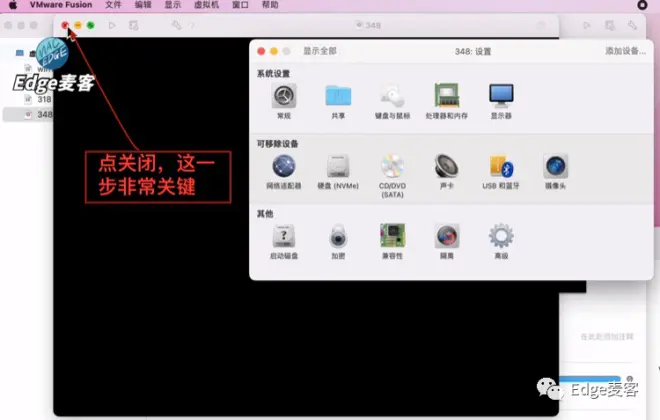Click the wrench settings icon in VM toolbar
The image size is (660, 420).
pos(176,25)
